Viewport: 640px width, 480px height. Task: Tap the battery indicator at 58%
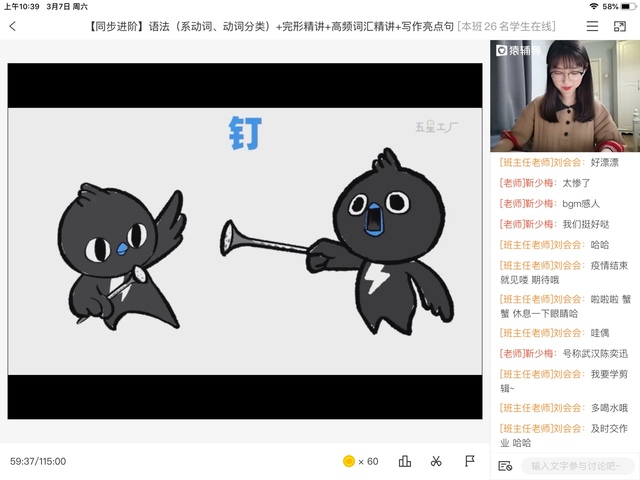coord(619,7)
